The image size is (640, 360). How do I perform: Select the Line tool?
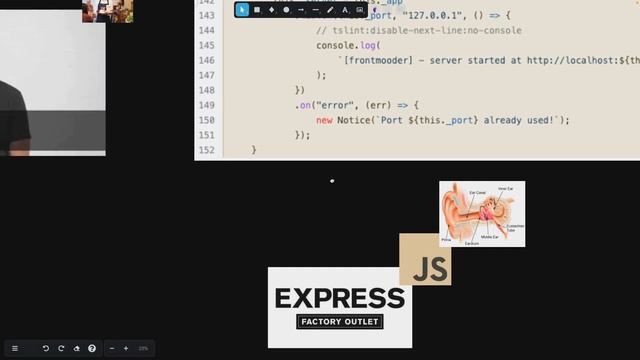click(x=316, y=10)
